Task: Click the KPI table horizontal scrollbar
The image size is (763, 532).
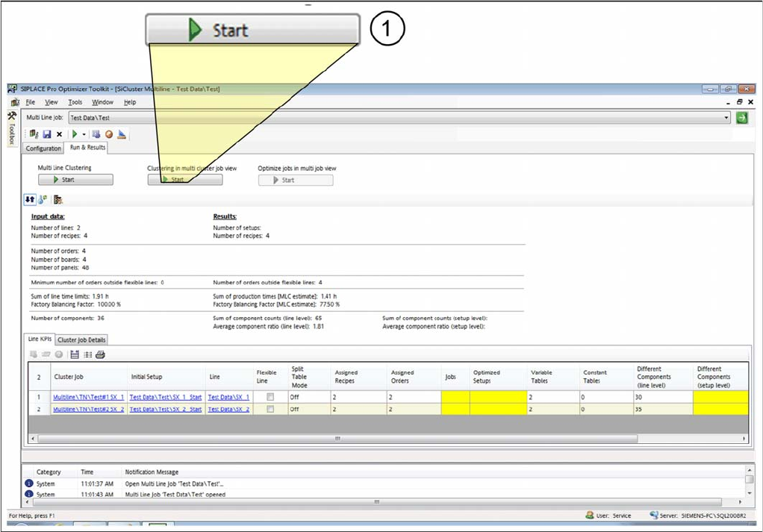Action: click(x=336, y=439)
